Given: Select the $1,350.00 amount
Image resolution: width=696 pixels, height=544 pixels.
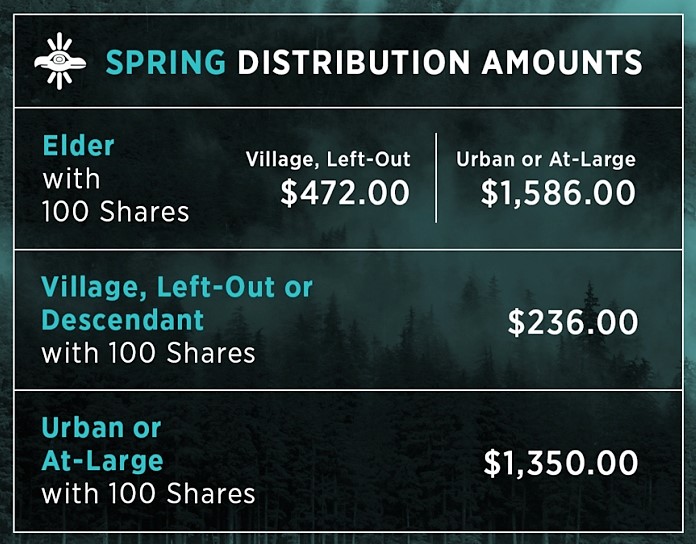Looking at the screenshot, I should pos(560,463).
